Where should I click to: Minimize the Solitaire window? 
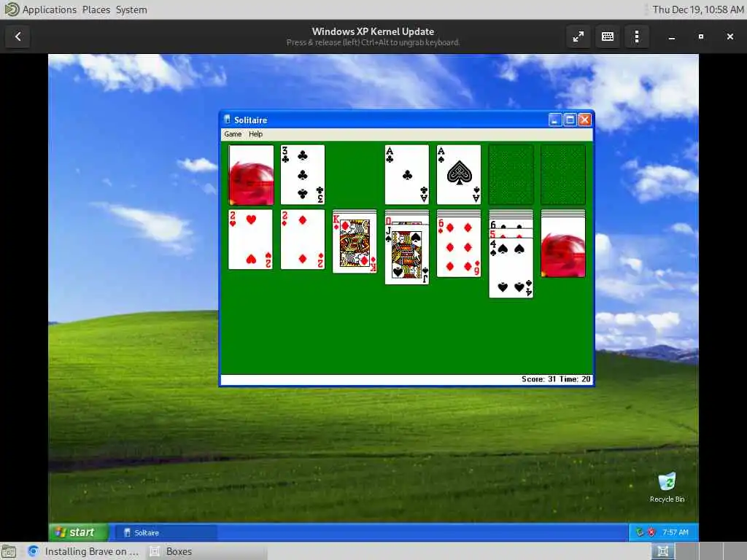(555, 120)
